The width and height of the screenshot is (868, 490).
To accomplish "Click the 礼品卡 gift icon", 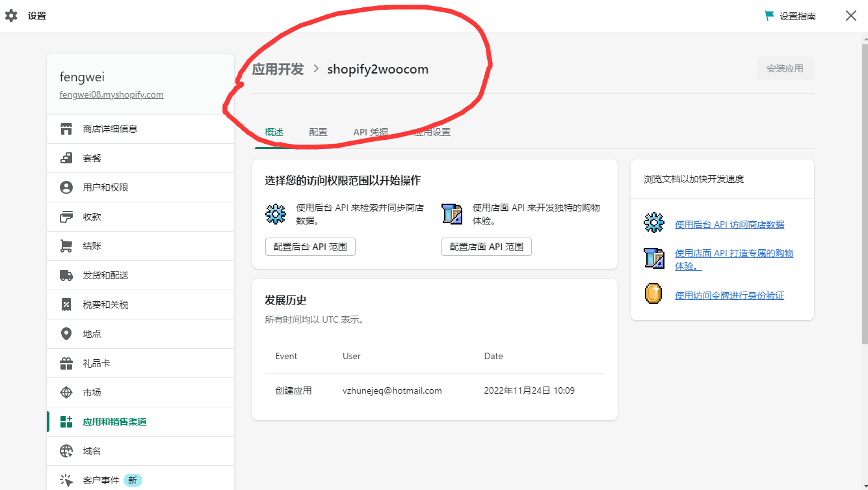I will (66, 363).
